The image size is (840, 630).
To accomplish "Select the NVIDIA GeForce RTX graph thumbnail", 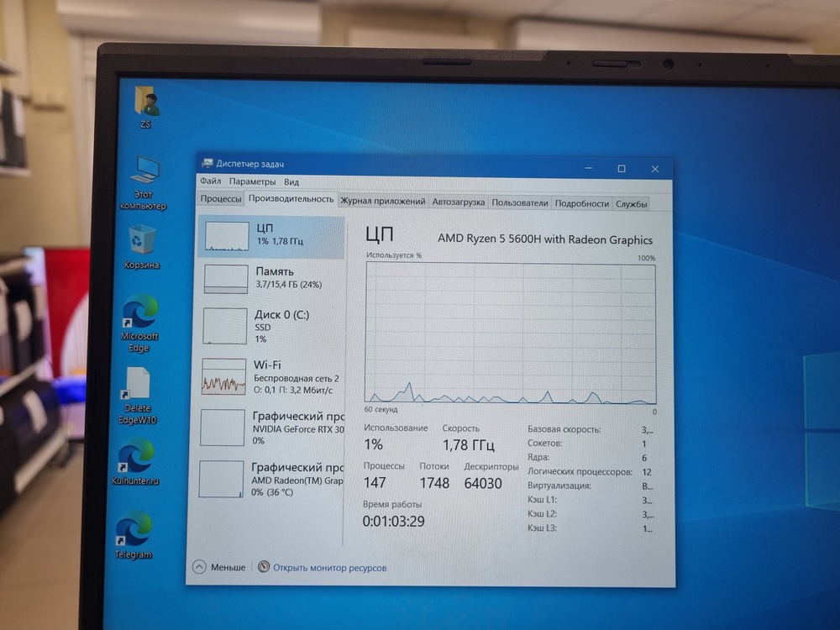I will [223, 428].
